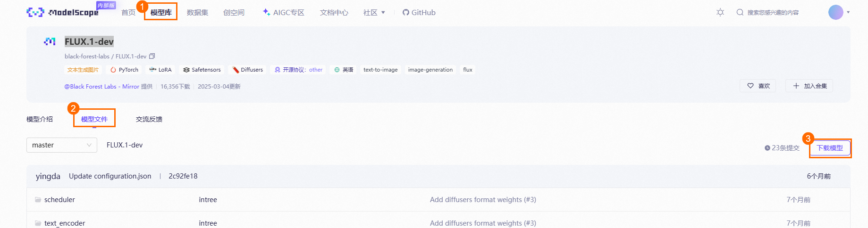Click the Update configuration.json commit message
Viewport: 868px width, 228px height.
pos(110,176)
